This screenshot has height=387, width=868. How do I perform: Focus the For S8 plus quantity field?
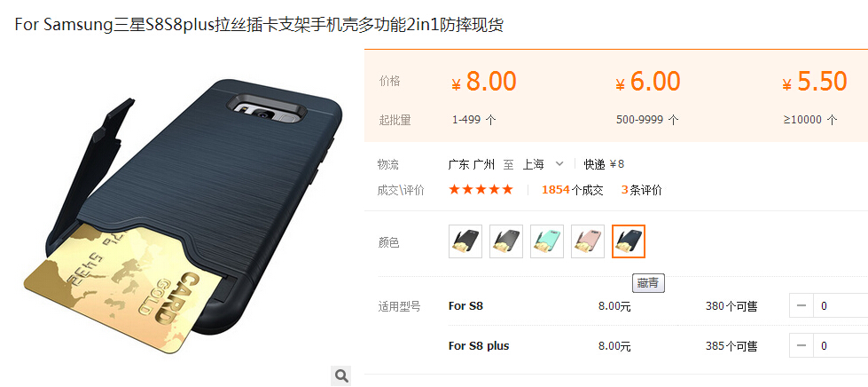[841, 346]
